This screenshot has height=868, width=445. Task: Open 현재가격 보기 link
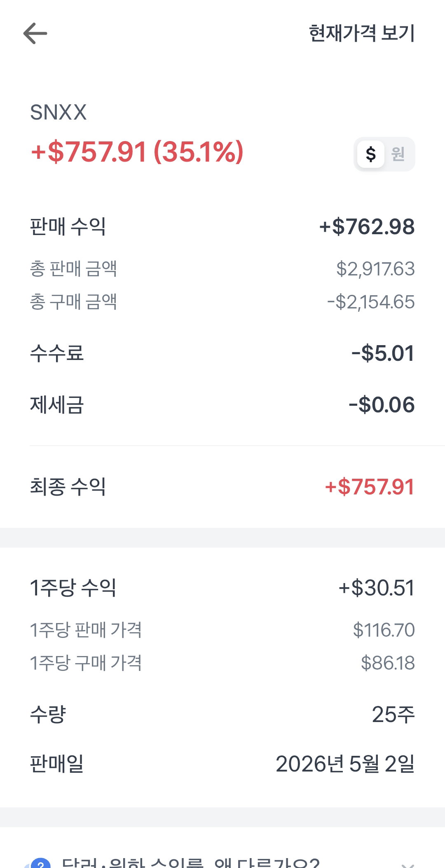pyautogui.click(x=361, y=33)
